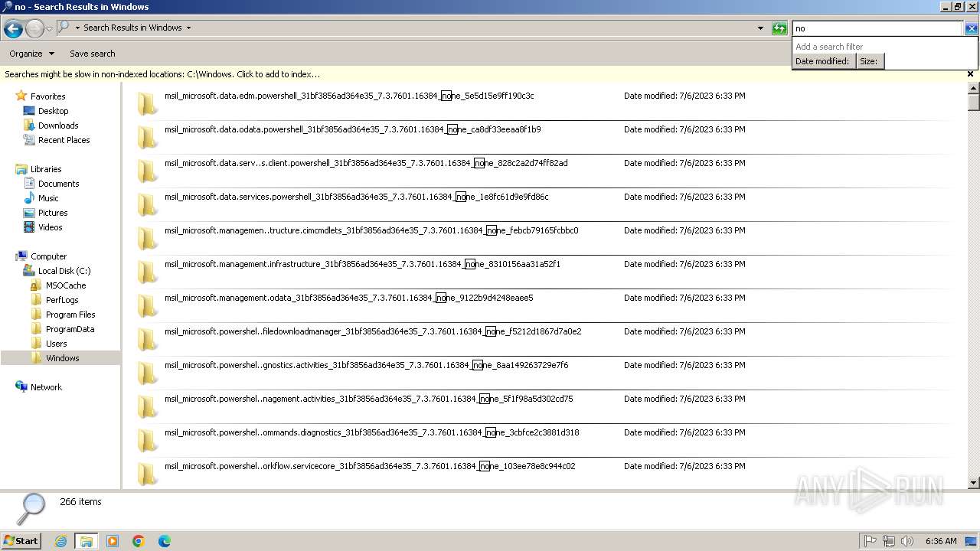Open recent pages dropdown beside Forward

(49, 29)
